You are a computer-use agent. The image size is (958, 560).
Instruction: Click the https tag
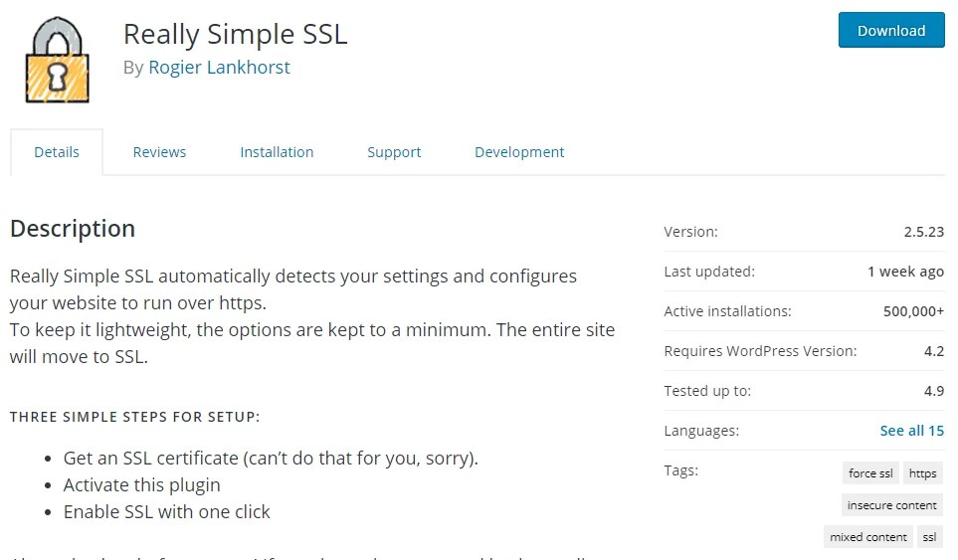[x=922, y=473]
